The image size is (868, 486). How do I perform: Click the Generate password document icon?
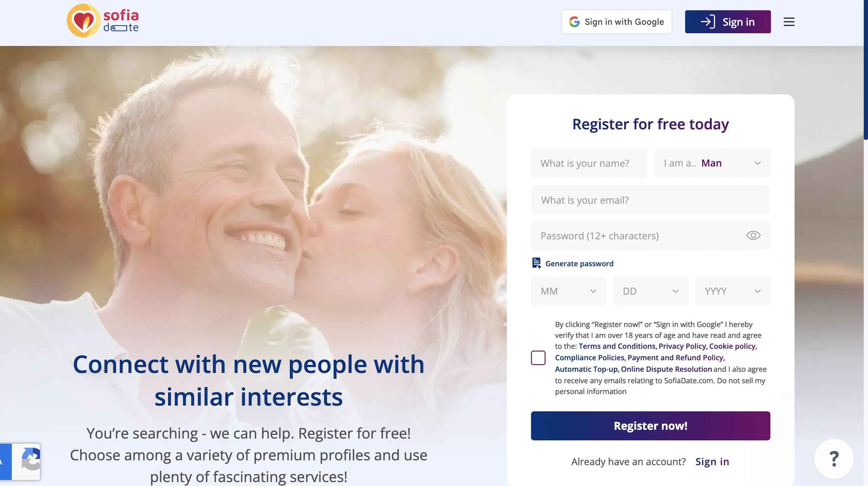point(536,263)
